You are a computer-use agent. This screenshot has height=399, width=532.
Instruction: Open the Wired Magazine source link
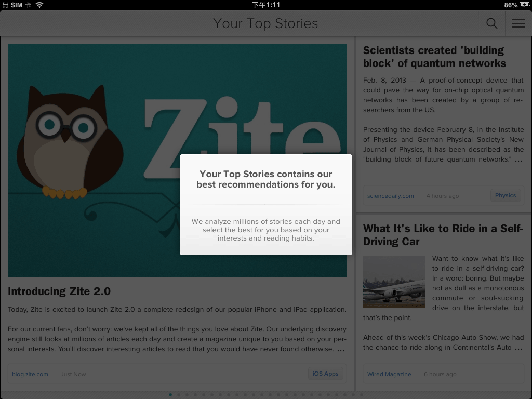[x=389, y=374]
